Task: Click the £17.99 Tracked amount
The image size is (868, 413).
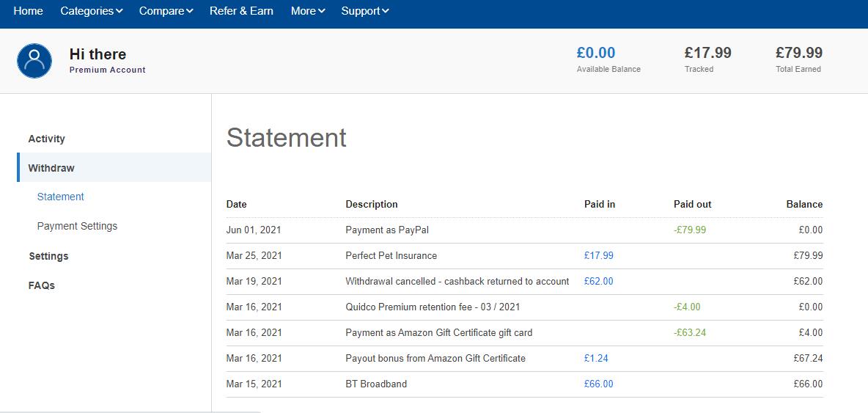Action: [707, 53]
